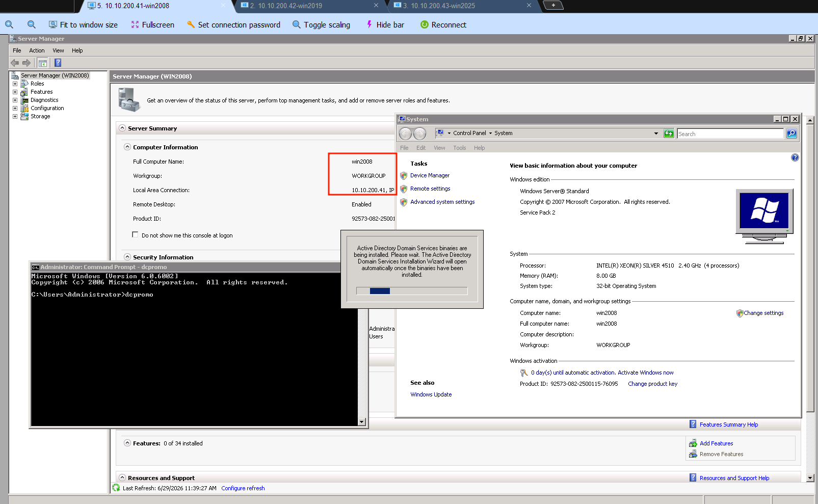Collapse the Computer Information section
The height and width of the screenshot is (504, 818).
[127, 147]
